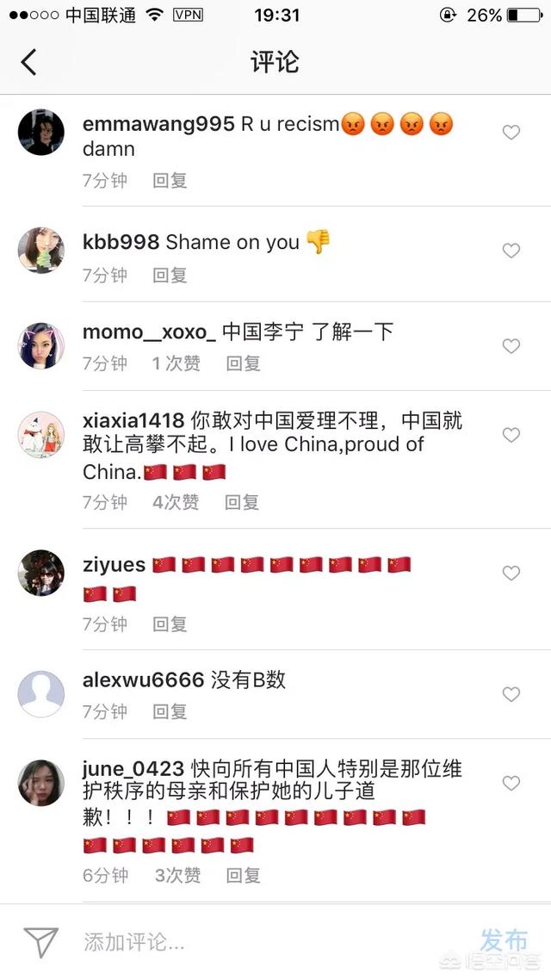Tap the heart beside xiaxia1418's comment

click(511, 434)
